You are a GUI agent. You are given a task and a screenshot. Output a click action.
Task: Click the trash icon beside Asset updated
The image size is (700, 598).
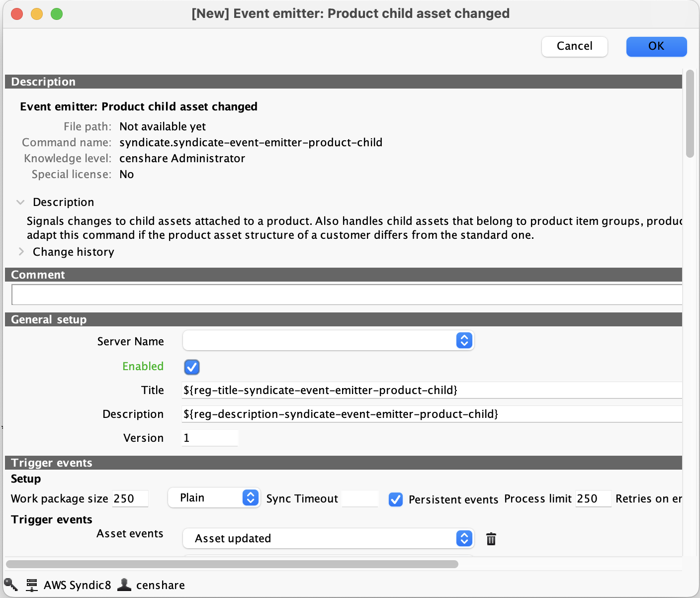pos(491,539)
